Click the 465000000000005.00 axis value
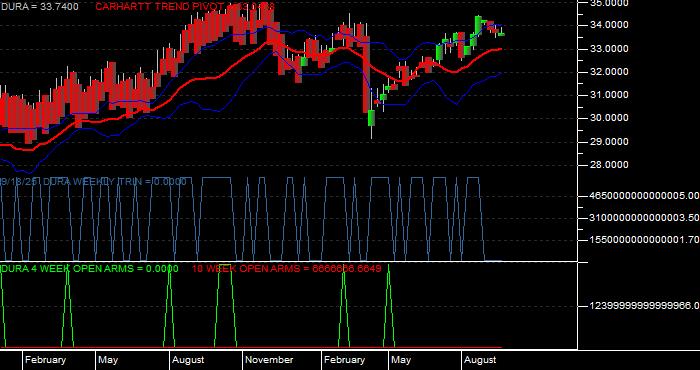The width and height of the screenshot is (700, 370). (645, 195)
